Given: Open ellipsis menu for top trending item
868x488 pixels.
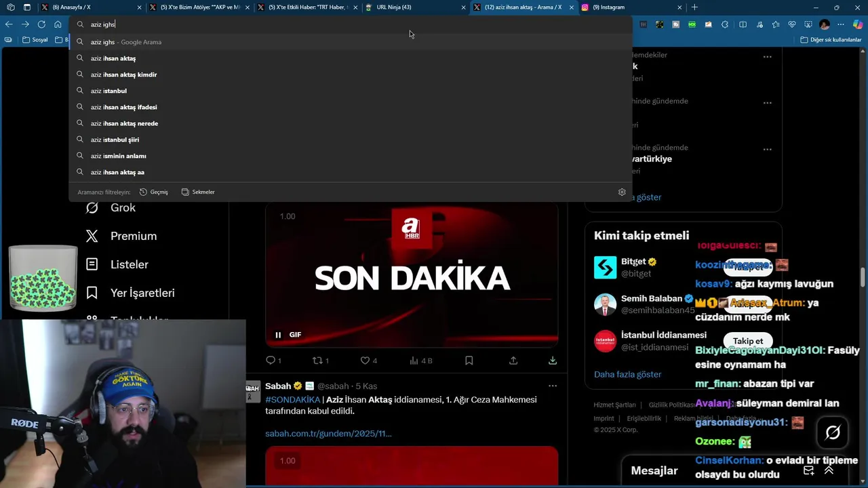Looking at the screenshot, I should [x=767, y=56].
